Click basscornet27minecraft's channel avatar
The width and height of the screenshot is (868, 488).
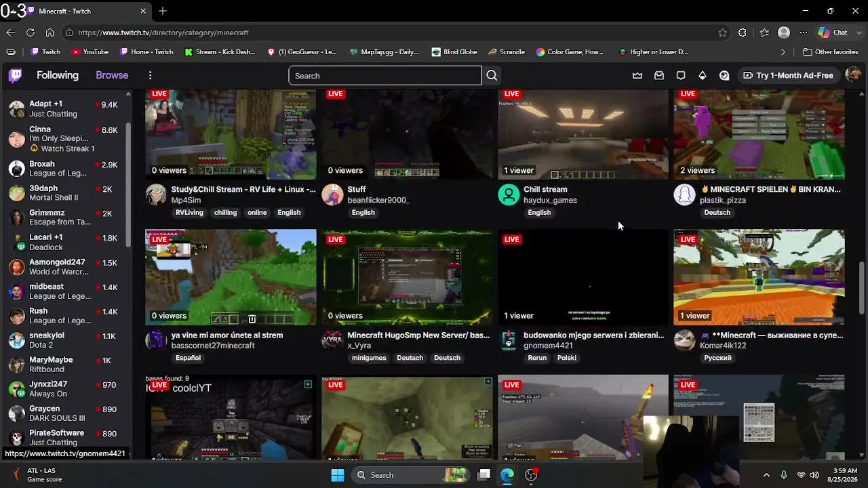(156, 340)
